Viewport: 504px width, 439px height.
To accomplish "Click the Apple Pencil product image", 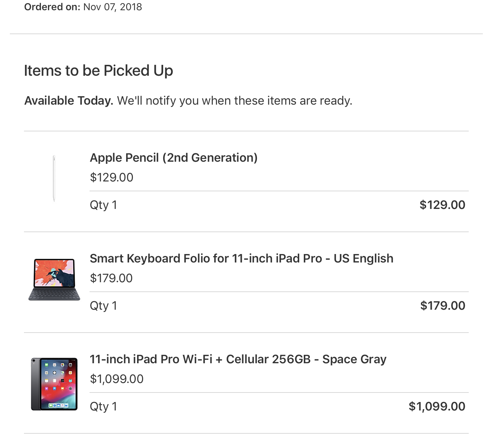I will click(54, 179).
